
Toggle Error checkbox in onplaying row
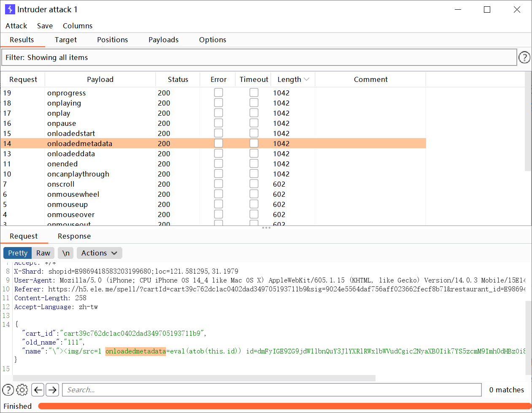click(x=218, y=103)
